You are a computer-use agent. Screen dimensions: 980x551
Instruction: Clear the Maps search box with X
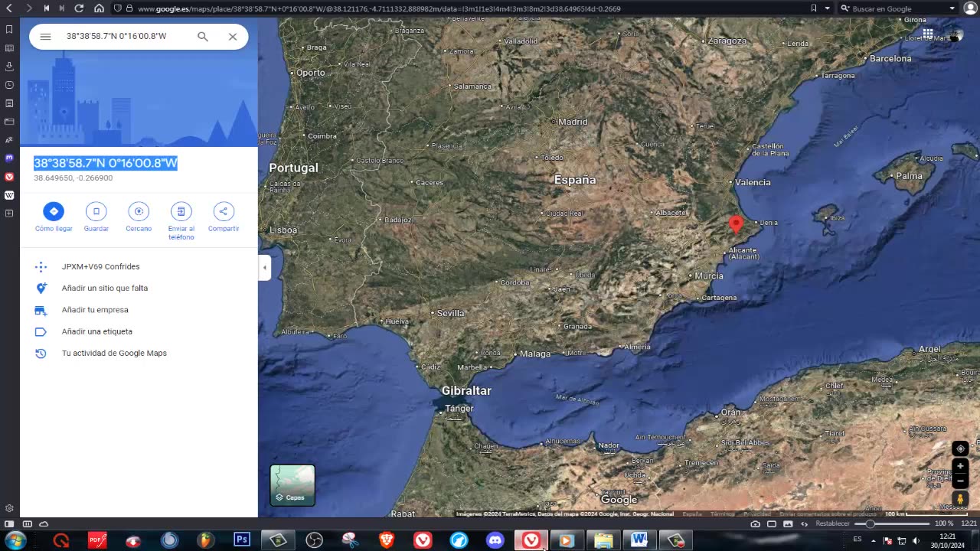click(233, 37)
